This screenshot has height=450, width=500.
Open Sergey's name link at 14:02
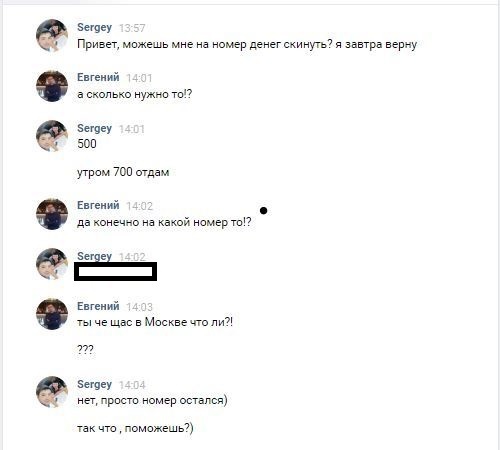coord(94,256)
